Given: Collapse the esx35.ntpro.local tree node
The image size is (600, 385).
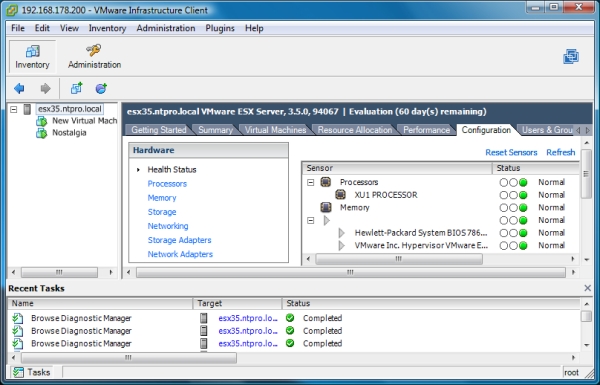Looking at the screenshot, I should coord(14,109).
